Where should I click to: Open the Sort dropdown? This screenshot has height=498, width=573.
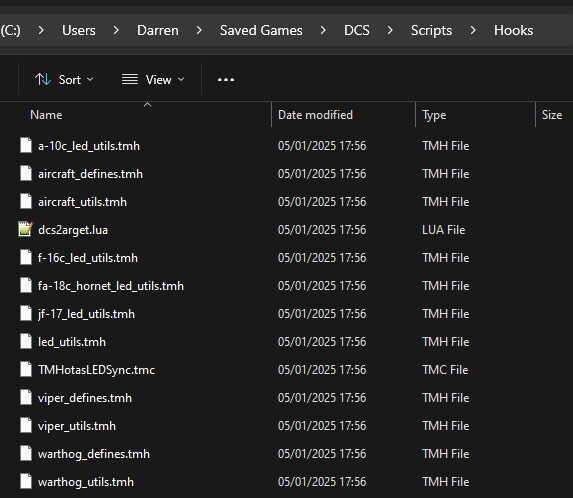point(64,80)
